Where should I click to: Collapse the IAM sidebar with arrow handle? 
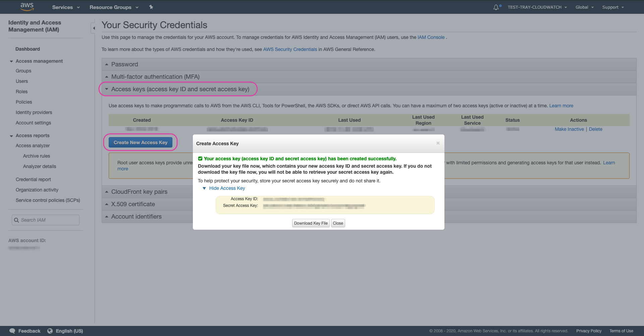pos(94,28)
